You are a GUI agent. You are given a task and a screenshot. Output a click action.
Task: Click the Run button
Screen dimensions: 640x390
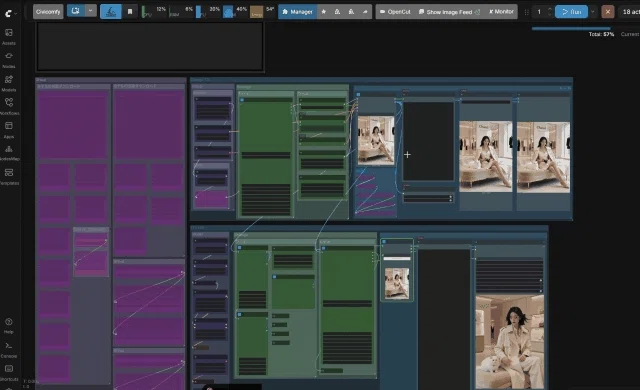(571, 12)
